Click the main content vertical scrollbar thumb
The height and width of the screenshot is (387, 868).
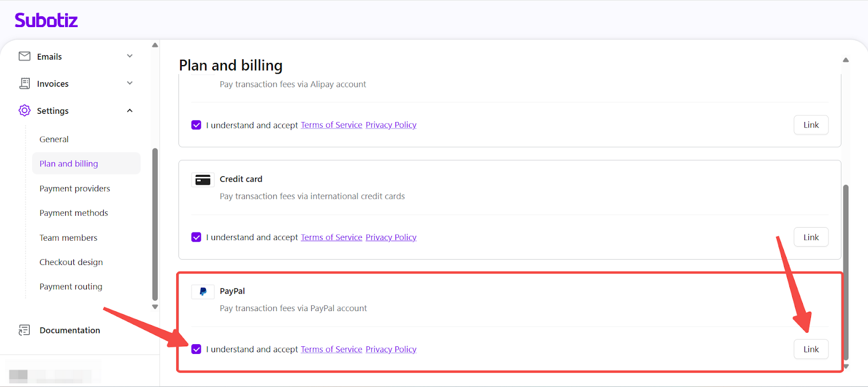[x=846, y=271]
